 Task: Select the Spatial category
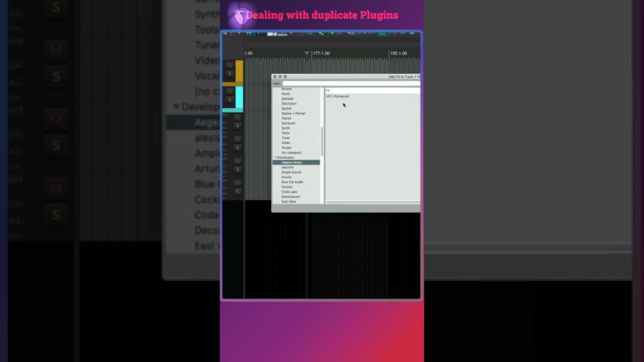click(x=286, y=109)
